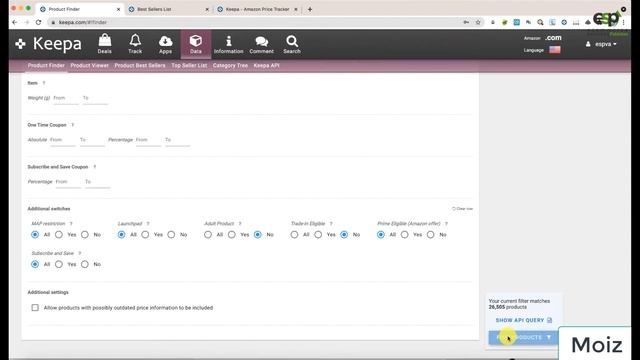Reload the page with refresh icon
This screenshot has height=360, width=640.
(38, 22)
